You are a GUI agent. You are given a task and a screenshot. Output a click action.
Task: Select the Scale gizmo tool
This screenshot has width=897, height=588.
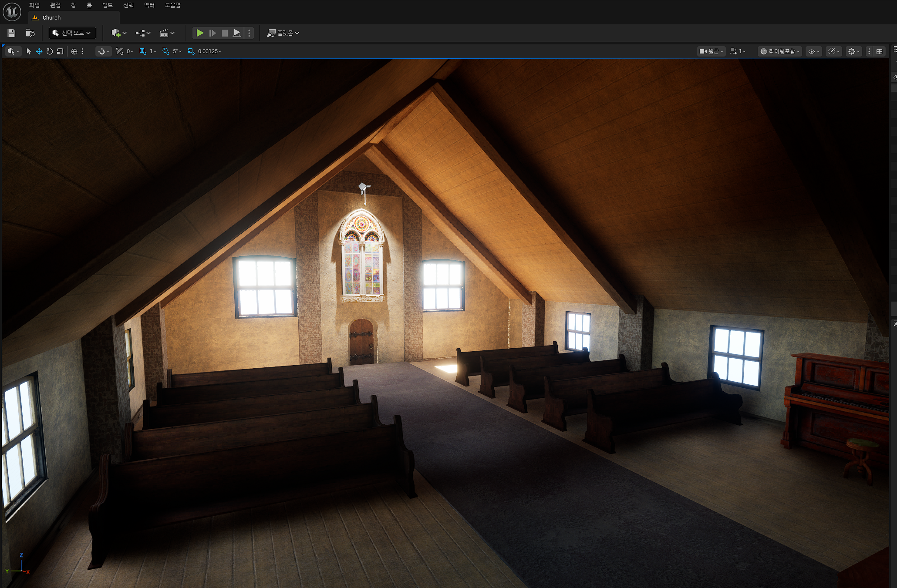tap(60, 51)
